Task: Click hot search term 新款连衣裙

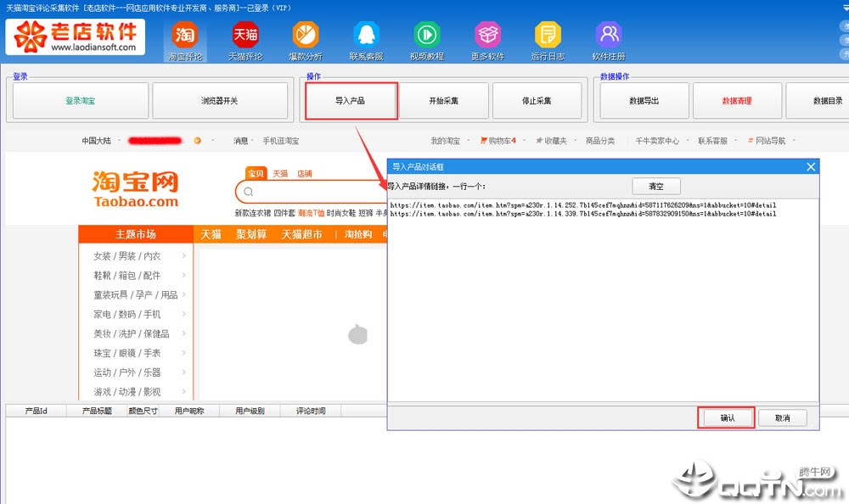Action: click(x=252, y=213)
